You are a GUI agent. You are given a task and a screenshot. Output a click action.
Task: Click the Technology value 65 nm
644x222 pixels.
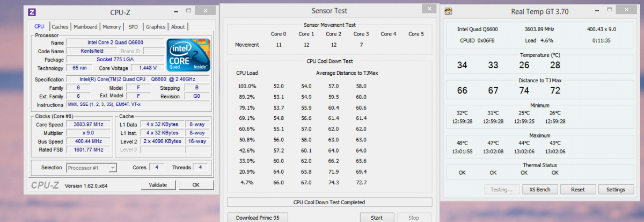pos(79,68)
